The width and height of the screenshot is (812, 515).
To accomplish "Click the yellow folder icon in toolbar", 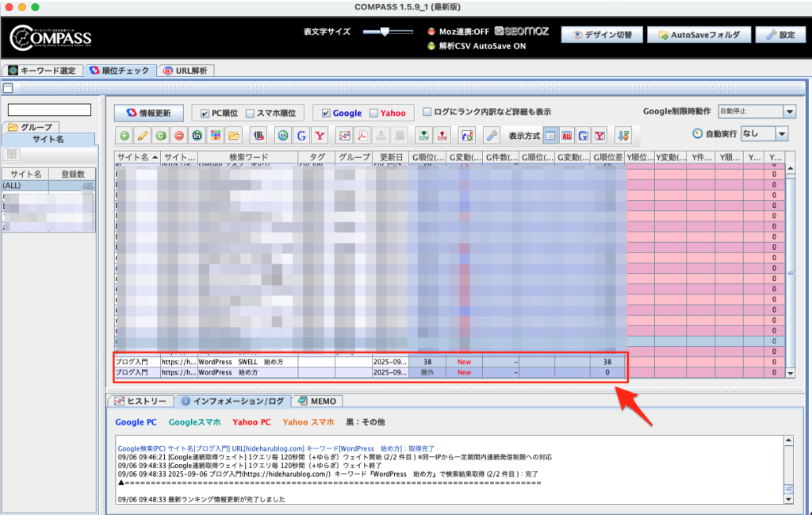I will [233, 135].
